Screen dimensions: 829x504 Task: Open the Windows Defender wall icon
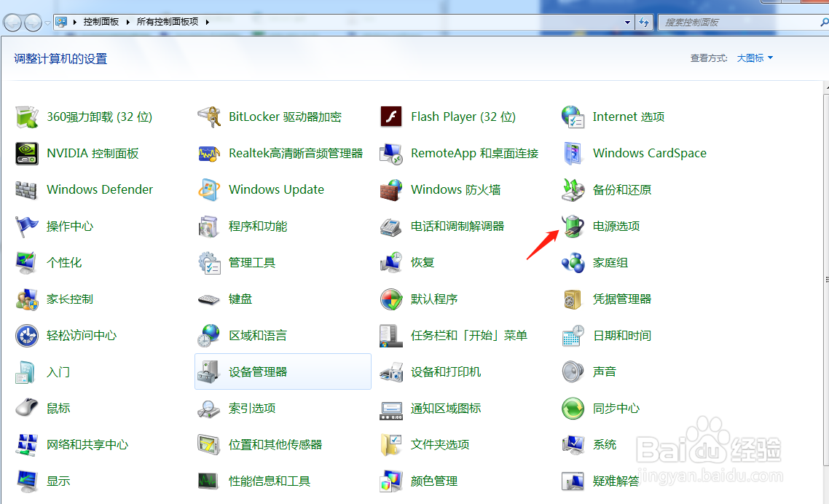point(26,190)
